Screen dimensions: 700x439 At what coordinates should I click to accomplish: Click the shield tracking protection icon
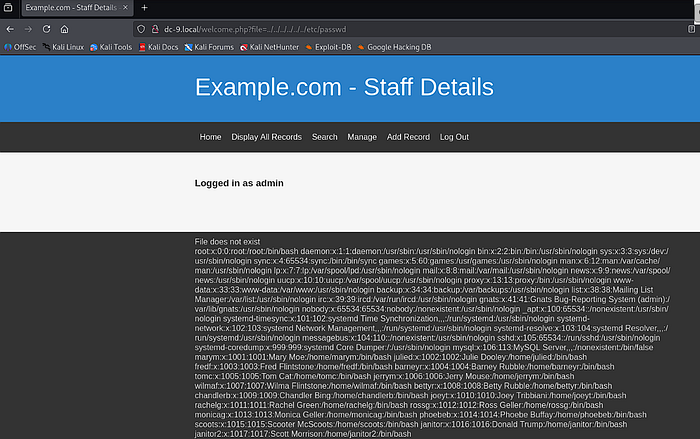(x=141, y=29)
